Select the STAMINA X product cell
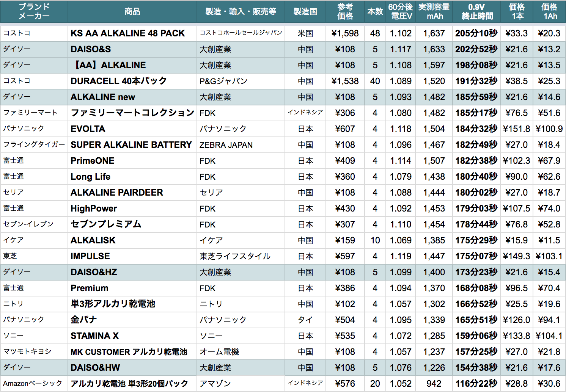The image size is (566, 392). pos(132,336)
